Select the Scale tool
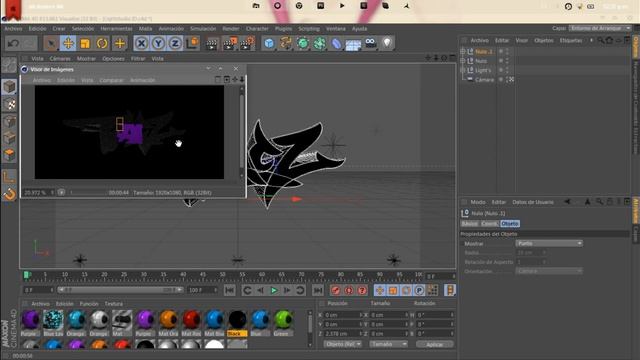The image size is (640, 360). [x=85, y=43]
